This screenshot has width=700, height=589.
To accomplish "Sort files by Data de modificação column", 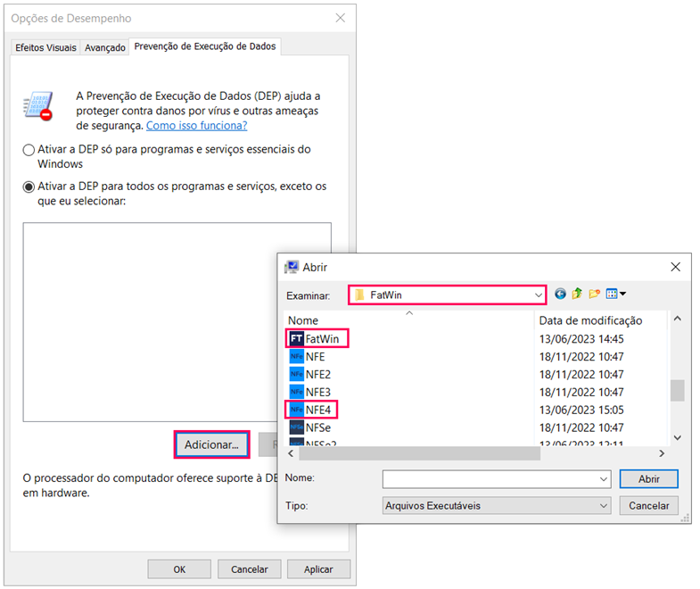I will (590, 320).
